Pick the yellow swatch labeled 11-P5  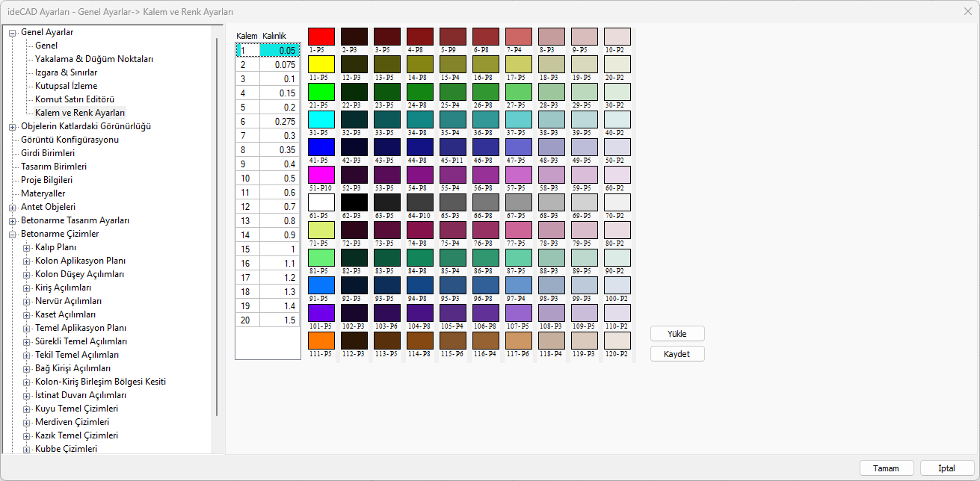tap(321, 63)
